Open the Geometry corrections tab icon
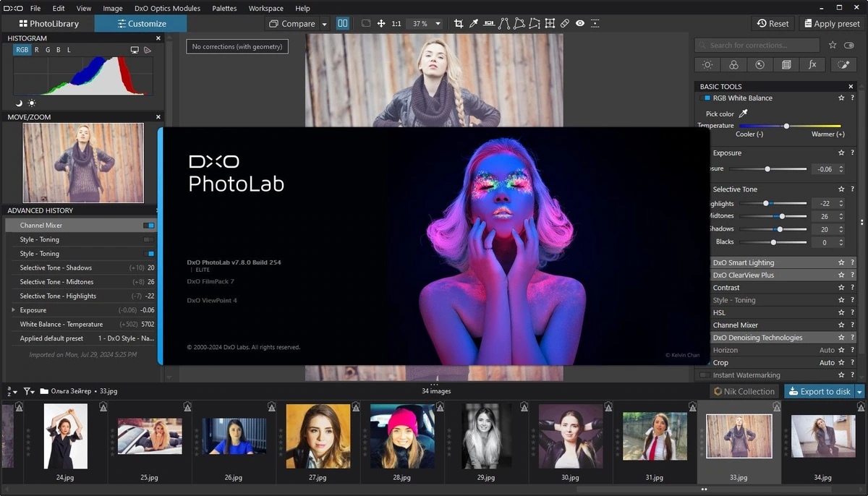The height and width of the screenshot is (496, 868). [786, 65]
